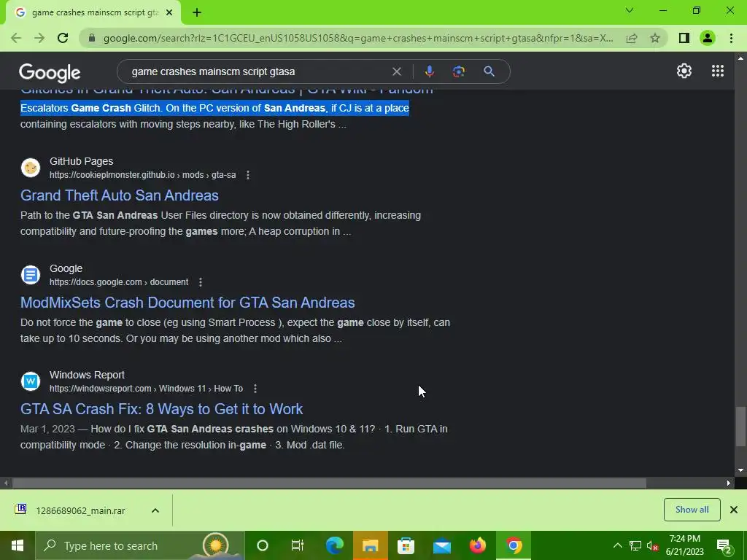This screenshot has width=747, height=560.
Task: Search by image with Google Lens
Action: [459, 71]
